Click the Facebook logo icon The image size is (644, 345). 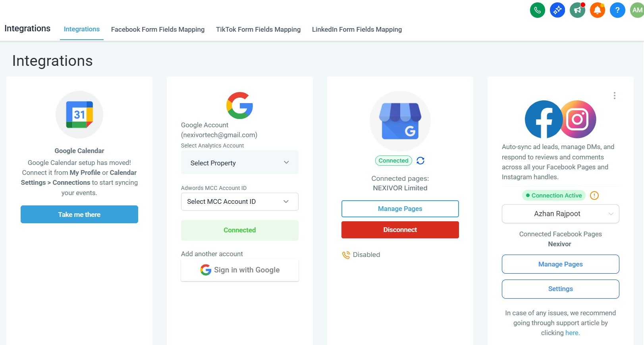(544, 119)
